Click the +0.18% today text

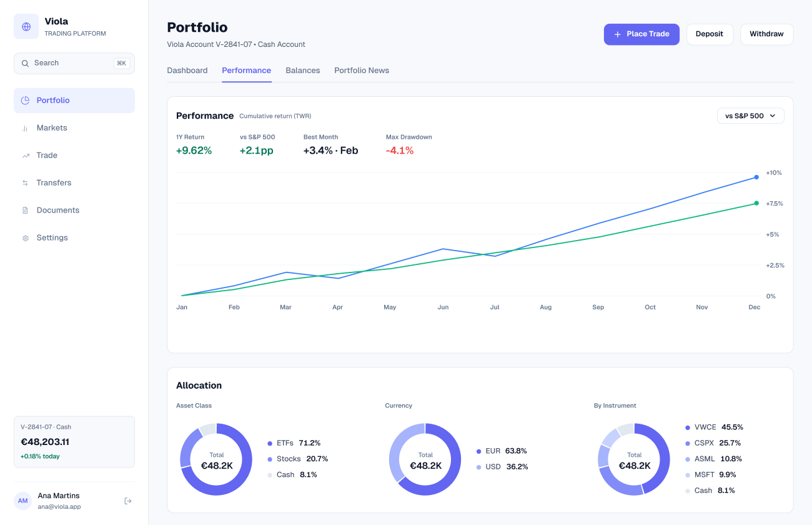(x=40, y=456)
